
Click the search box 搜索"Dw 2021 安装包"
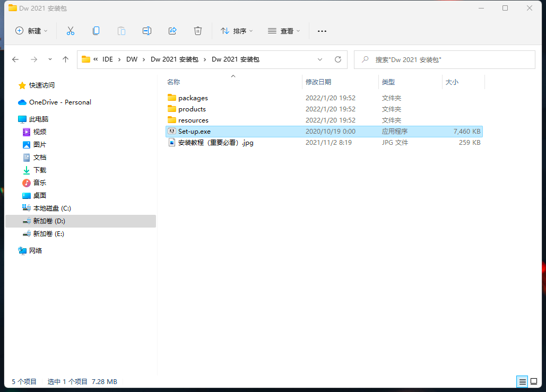pos(445,59)
